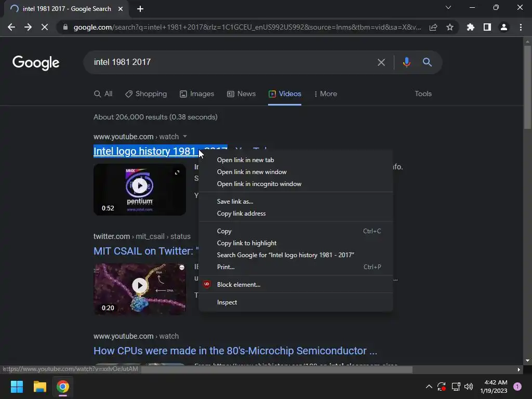
Task: Open Extensions puzzle icon
Action: click(471, 27)
